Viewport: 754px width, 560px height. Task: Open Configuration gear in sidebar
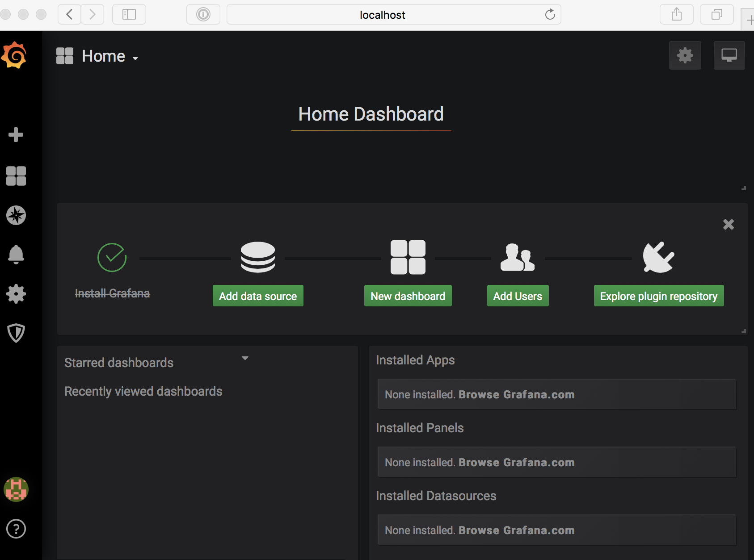pyautogui.click(x=16, y=294)
